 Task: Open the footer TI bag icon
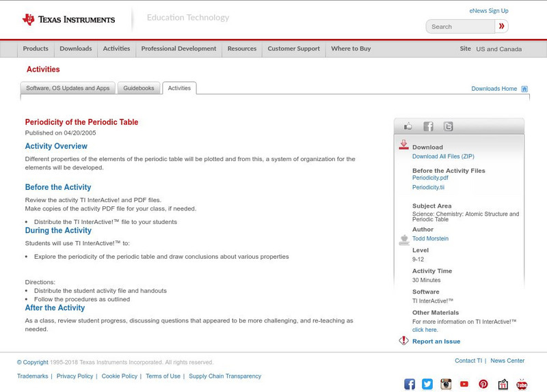[x=503, y=384]
